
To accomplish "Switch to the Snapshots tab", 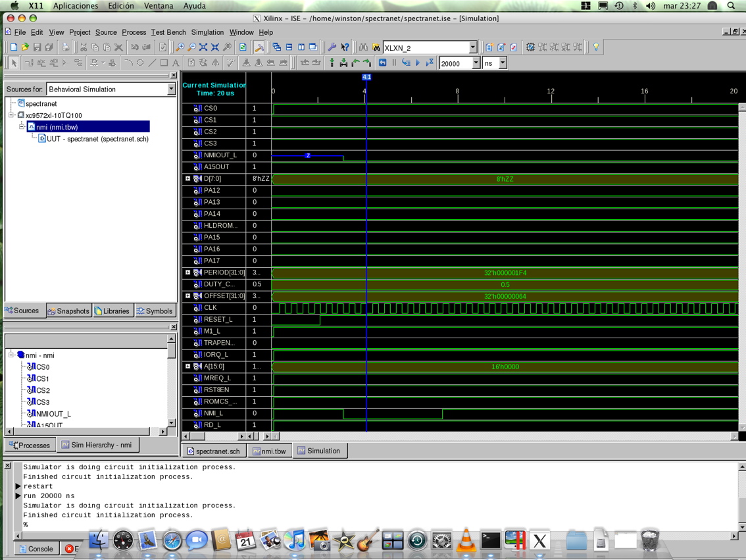I will point(68,311).
